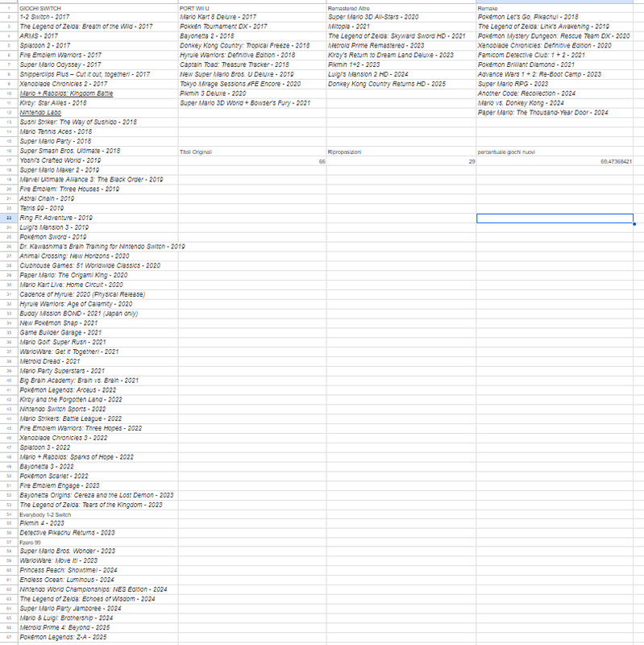The height and width of the screenshot is (645, 644).
Task: Click the 'Mario Kart 8 Deluxe - 2017' cell
Action: coord(252,17)
